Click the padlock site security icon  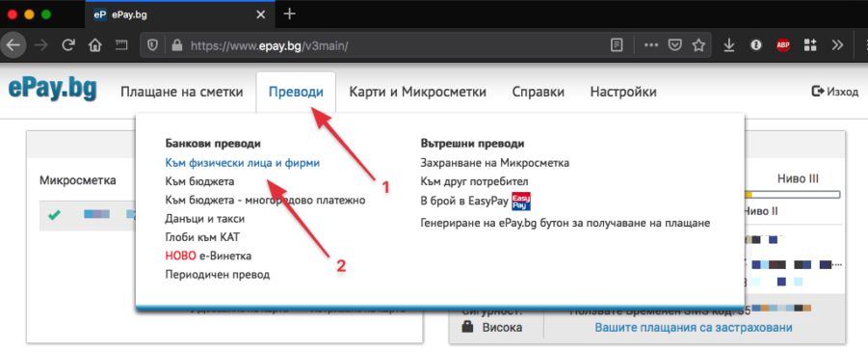coord(176,45)
